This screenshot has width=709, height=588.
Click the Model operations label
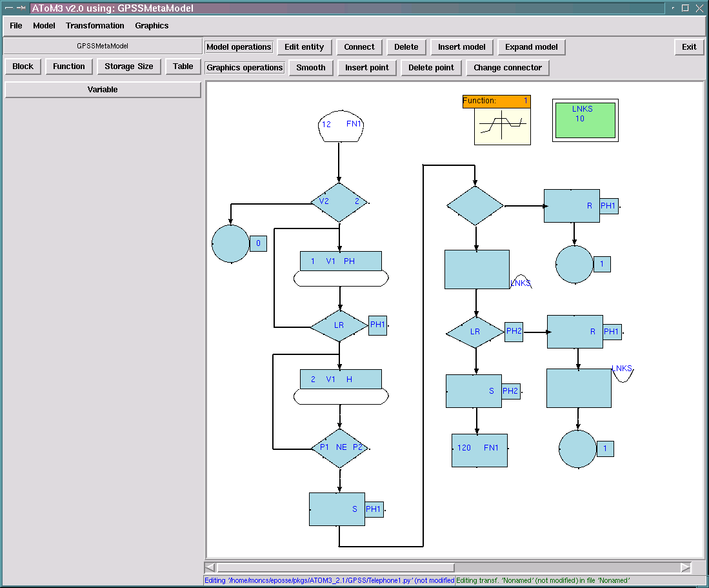[x=239, y=47]
